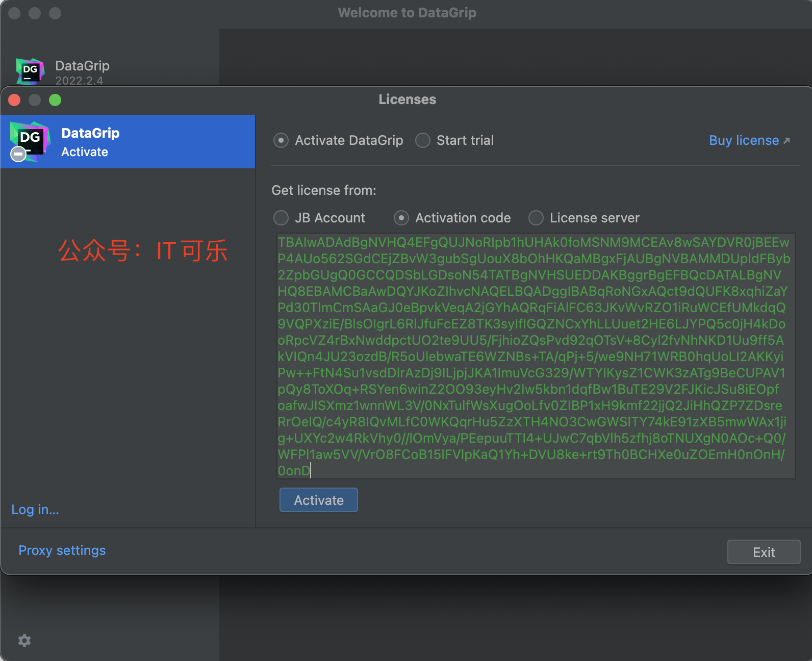Click the Licenses dialog title
Image resolution: width=812 pixels, height=661 pixels.
point(407,99)
